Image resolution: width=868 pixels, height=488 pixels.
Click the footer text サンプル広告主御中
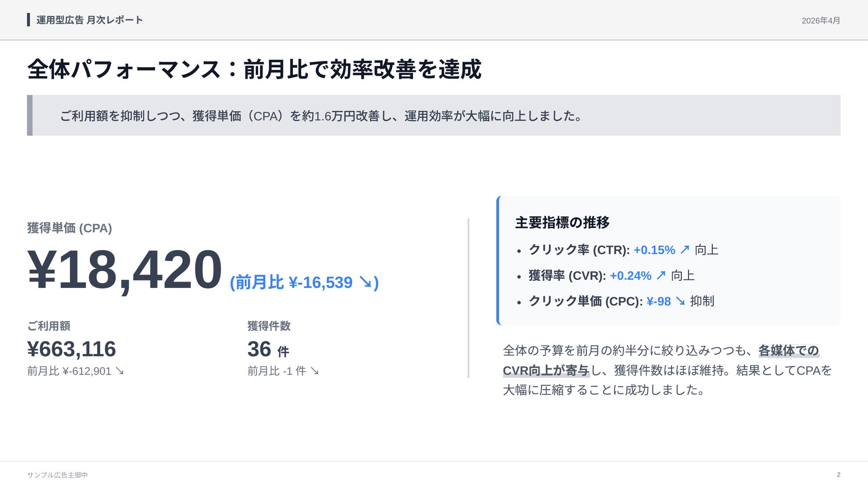tap(57, 475)
